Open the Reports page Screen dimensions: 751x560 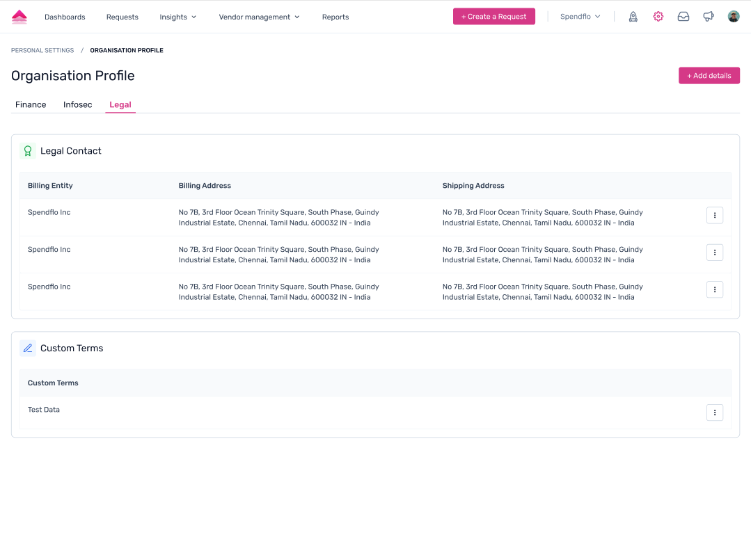(335, 17)
